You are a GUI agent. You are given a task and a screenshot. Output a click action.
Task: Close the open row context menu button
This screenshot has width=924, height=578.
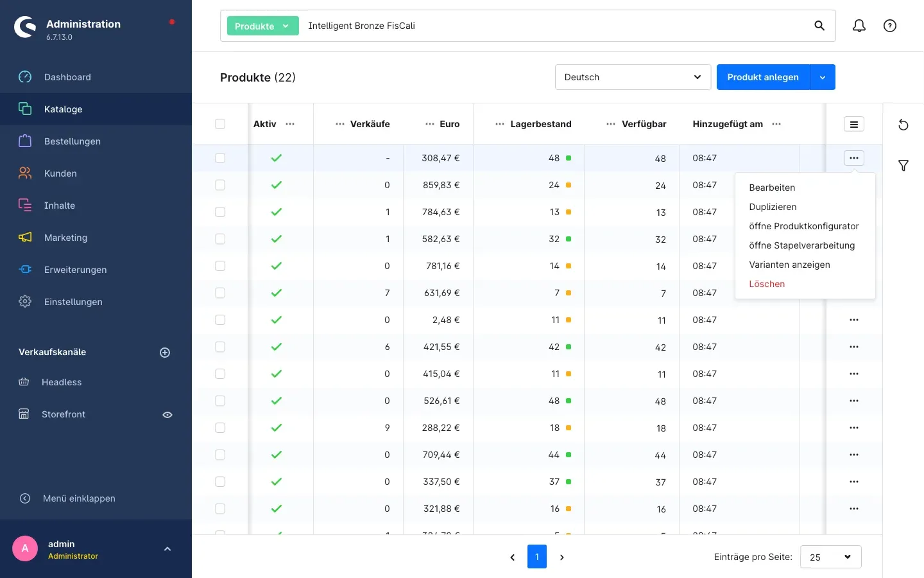[854, 158]
